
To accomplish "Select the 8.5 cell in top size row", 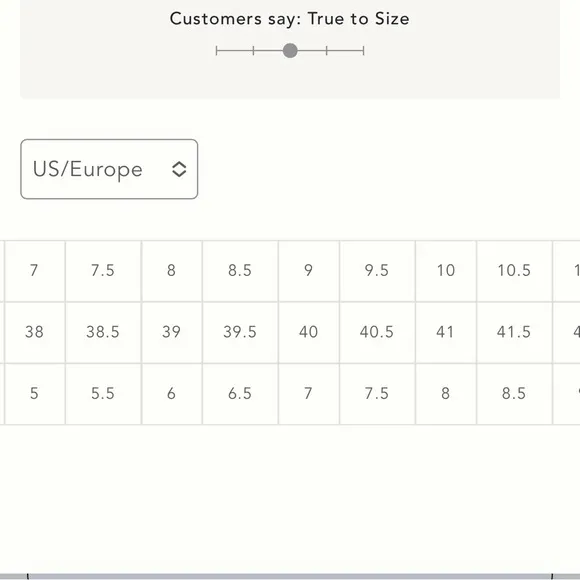I will click(x=240, y=271).
